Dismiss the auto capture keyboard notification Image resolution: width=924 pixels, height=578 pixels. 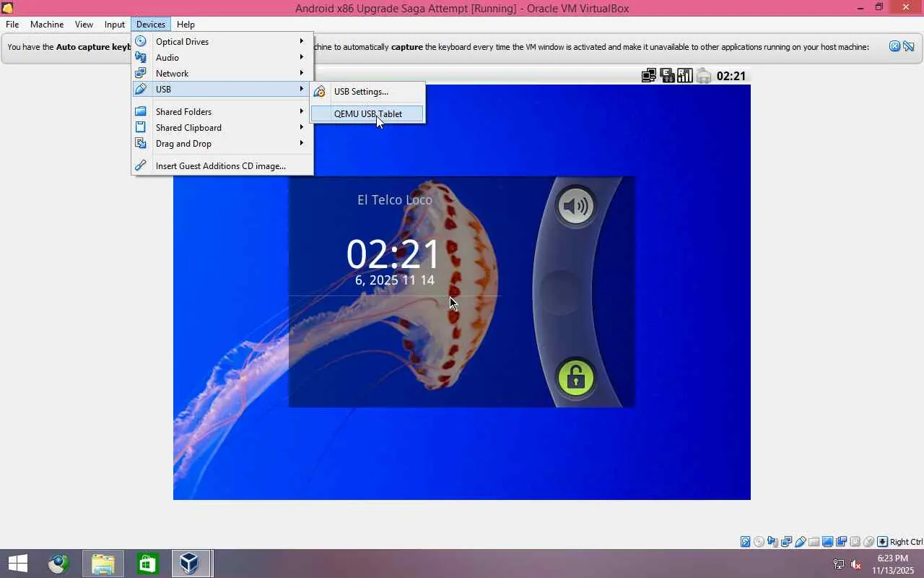tap(894, 46)
